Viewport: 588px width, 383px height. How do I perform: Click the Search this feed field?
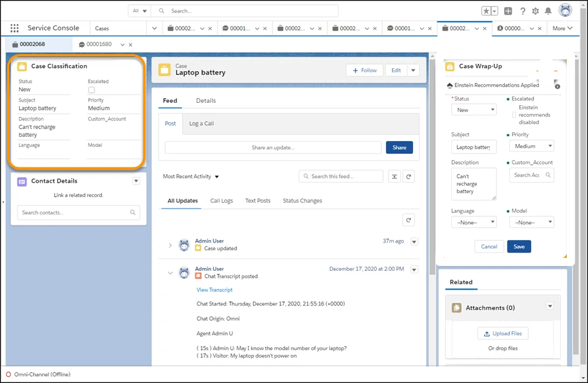341,176
